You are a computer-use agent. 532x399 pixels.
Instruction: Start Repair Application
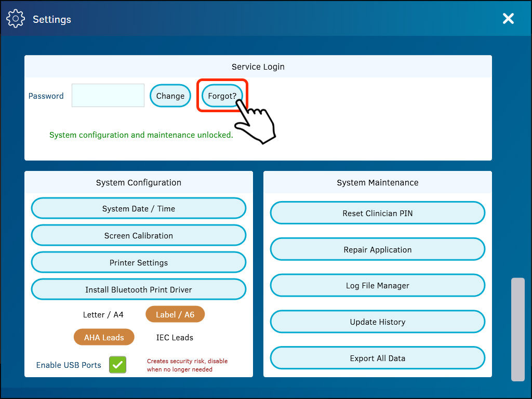coord(377,249)
